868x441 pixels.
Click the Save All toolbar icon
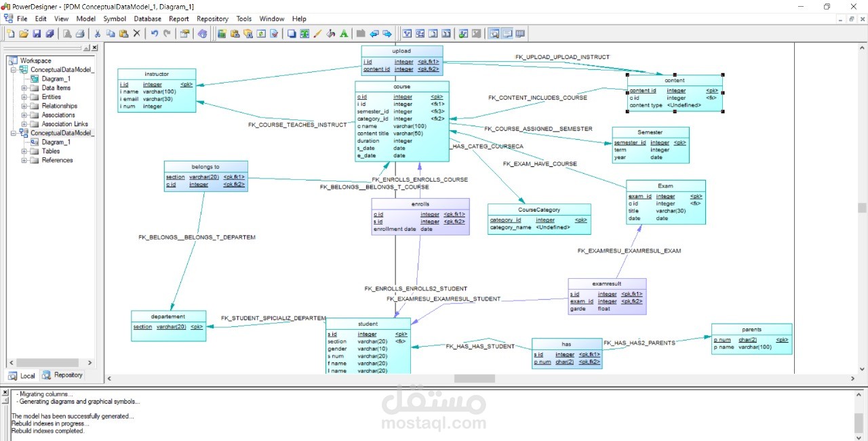50,33
